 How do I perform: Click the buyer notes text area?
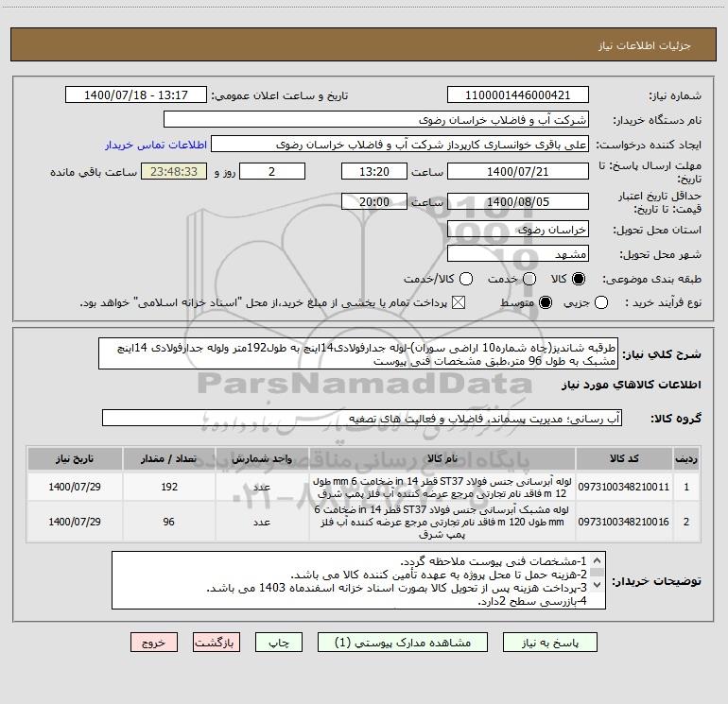358,580
